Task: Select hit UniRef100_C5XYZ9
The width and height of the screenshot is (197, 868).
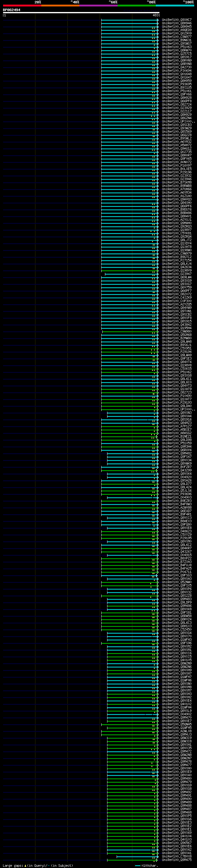Action: pos(177,535)
